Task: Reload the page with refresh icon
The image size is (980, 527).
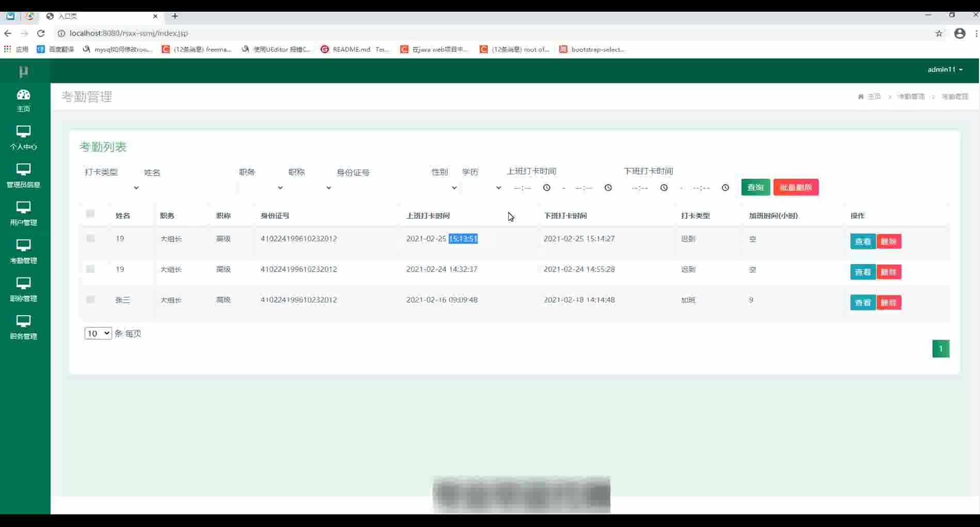Action: click(41, 33)
